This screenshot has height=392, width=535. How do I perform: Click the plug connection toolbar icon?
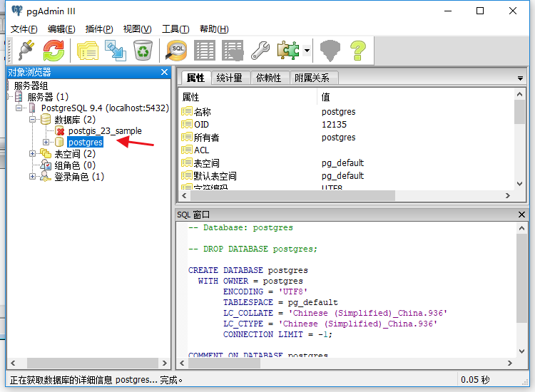26,51
